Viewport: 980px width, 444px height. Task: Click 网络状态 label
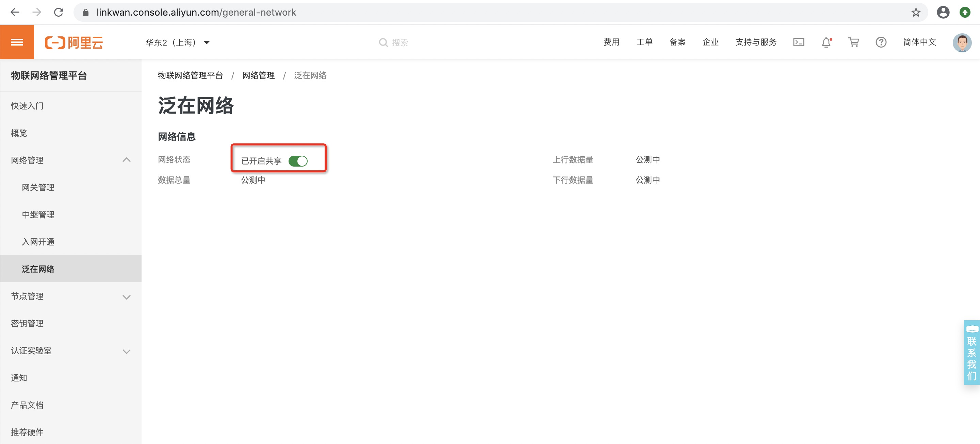pyautogui.click(x=174, y=160)
